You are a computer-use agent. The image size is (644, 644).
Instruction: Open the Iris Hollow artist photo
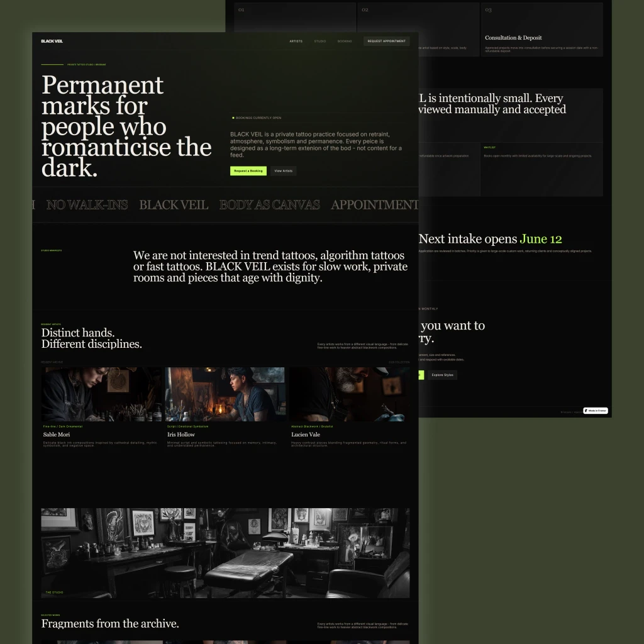(225, 394)
